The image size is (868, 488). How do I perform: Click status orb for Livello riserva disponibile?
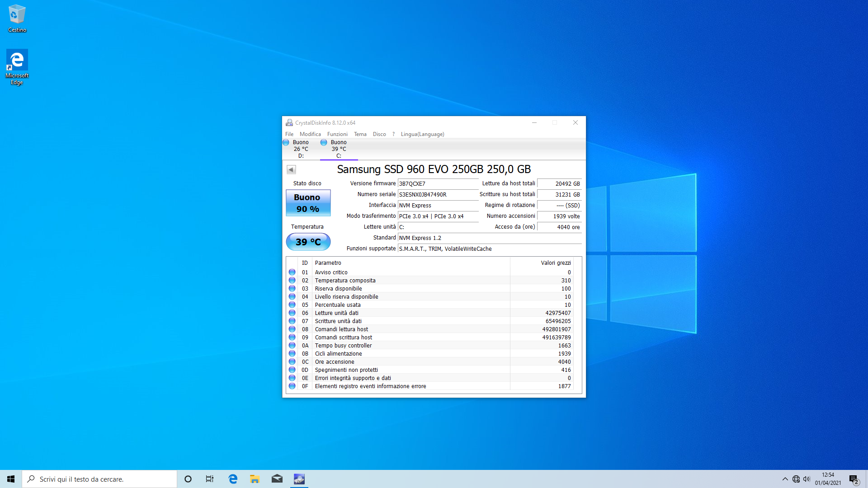(x=292, y=297)
